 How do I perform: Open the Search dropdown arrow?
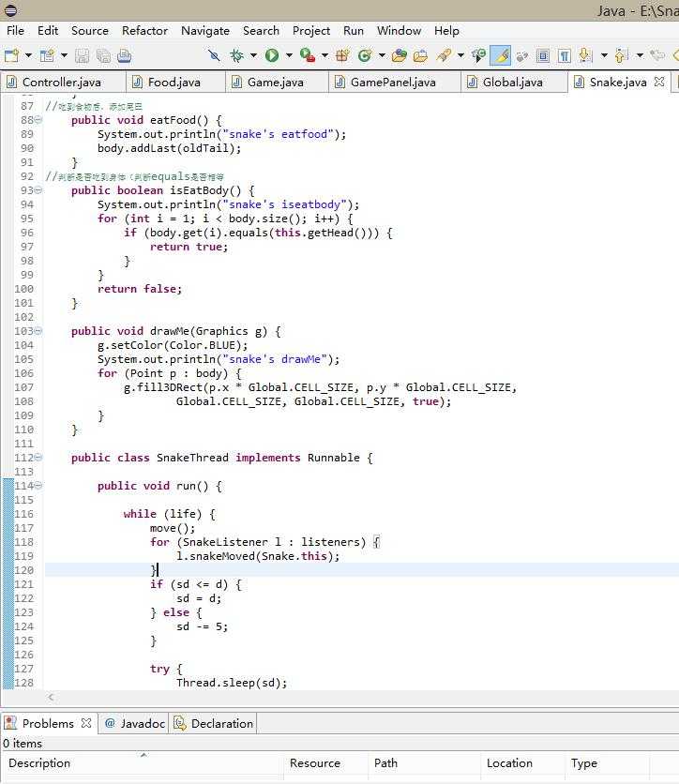[x=460, y=55]
